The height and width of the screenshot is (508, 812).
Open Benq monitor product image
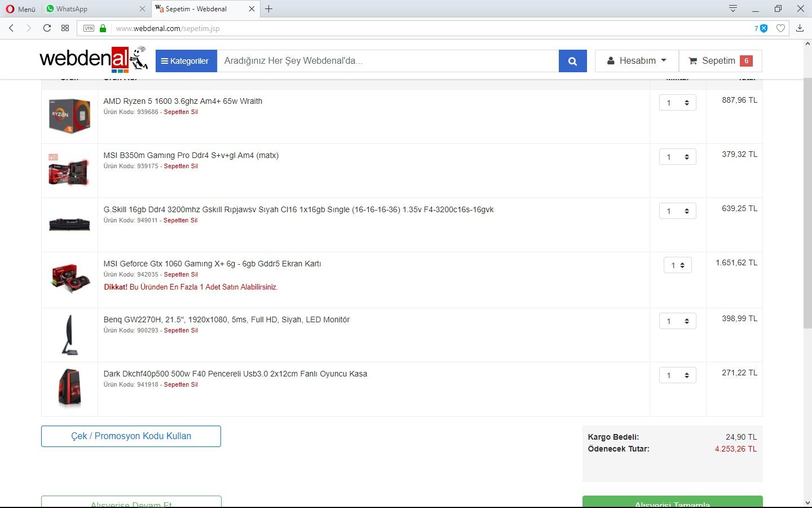(x=69, y=335)
